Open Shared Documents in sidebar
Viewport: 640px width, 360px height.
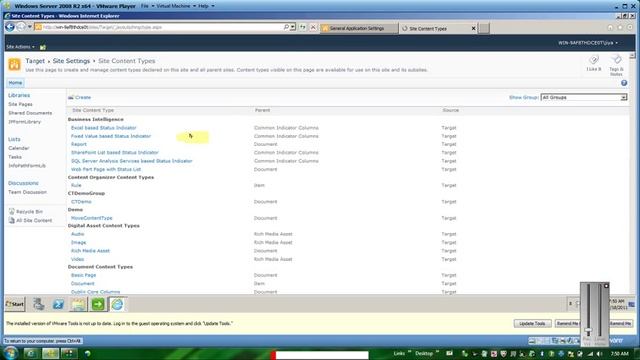pos(30,113)
